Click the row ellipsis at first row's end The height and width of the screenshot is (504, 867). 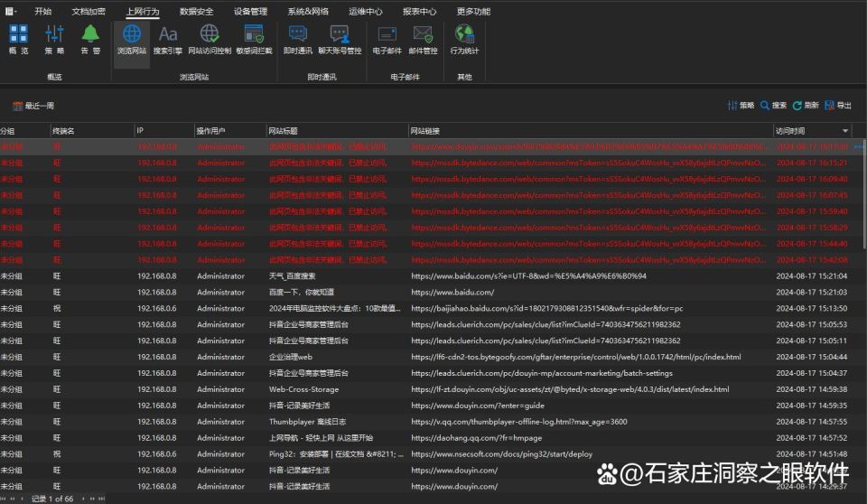(859, 146)
